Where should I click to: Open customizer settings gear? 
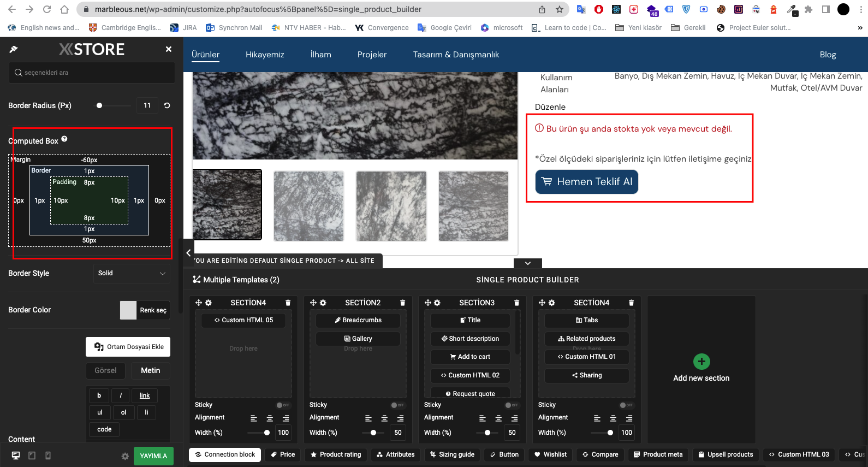click(125, 456)
